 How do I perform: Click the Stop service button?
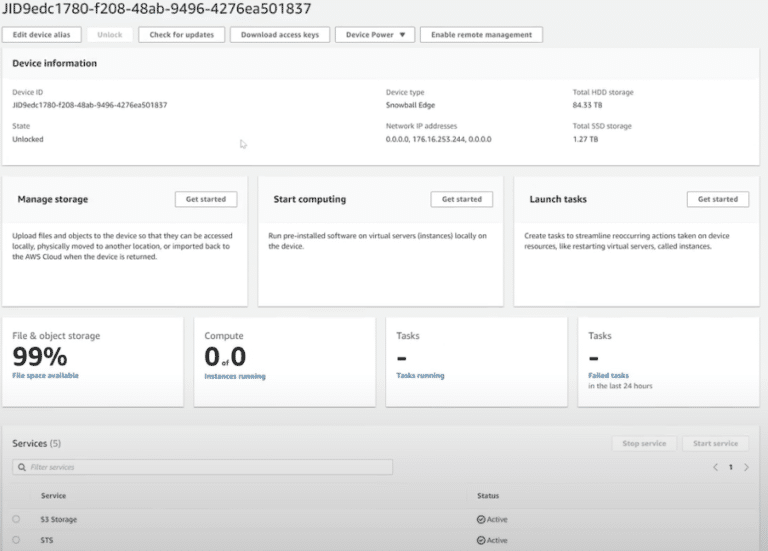pyautogui.click(x=644, y=443)
